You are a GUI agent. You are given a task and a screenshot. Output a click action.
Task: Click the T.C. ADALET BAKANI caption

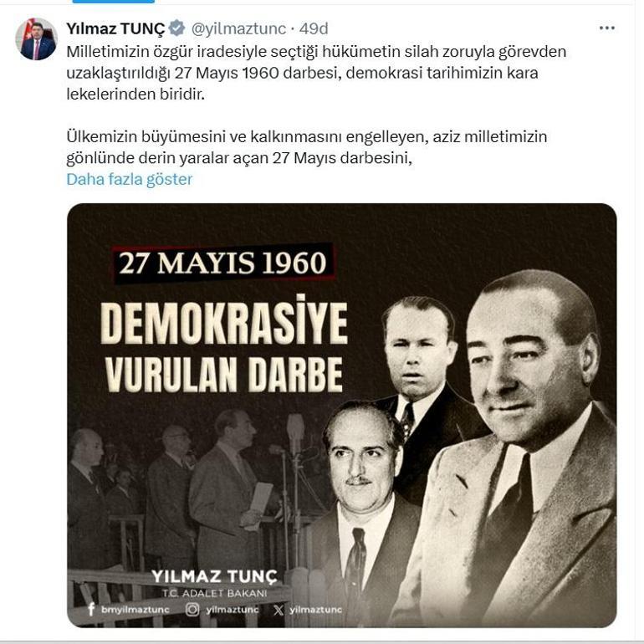pyautogui.click(x=214, y=593)
